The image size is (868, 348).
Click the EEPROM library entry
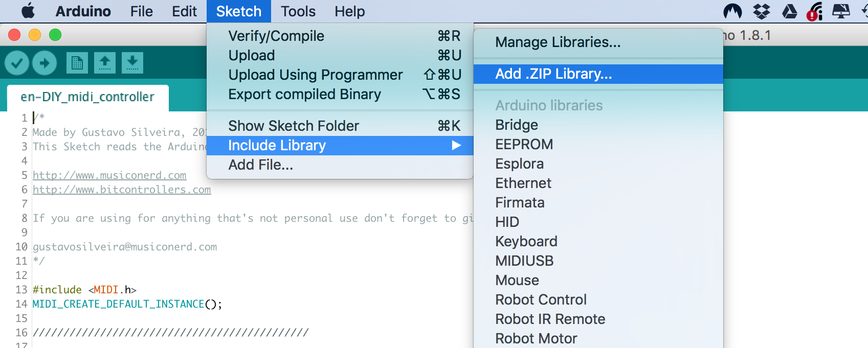[524, 145]
